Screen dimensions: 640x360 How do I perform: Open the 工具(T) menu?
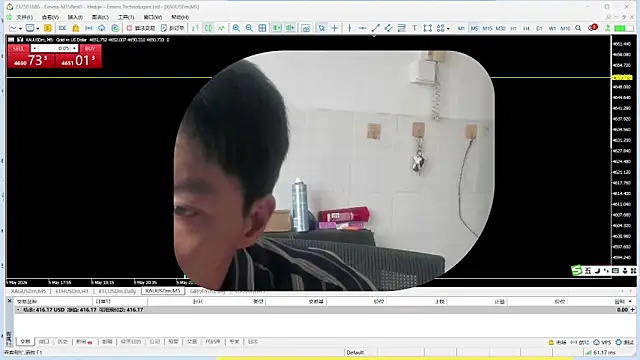(126, 17)
